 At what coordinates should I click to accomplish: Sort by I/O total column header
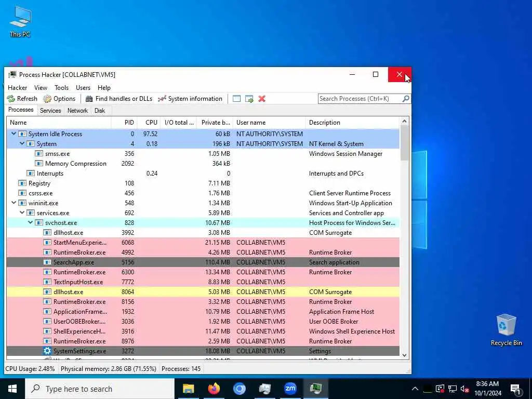(x=179, y=123)
